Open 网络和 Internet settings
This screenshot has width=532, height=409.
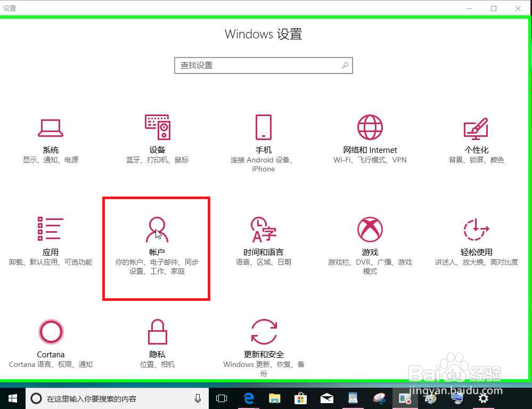pos(370,140)
